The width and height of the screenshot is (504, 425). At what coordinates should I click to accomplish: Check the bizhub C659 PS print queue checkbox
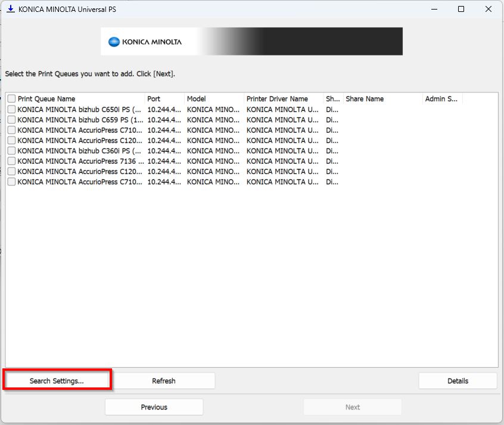(x=11, y=120)
